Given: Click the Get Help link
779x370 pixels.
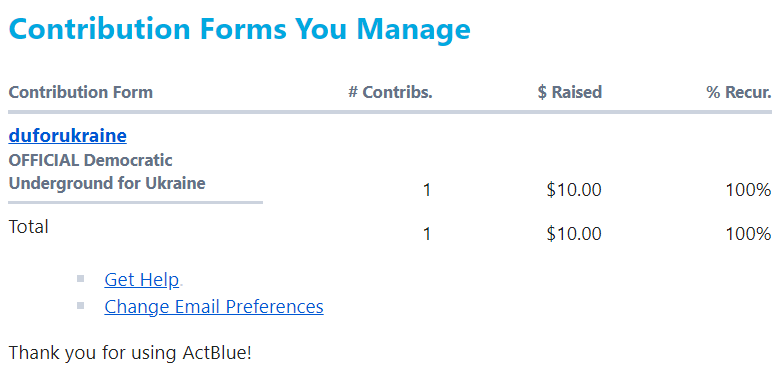Looking at the screenshot, I should click(x=142, y=280).
